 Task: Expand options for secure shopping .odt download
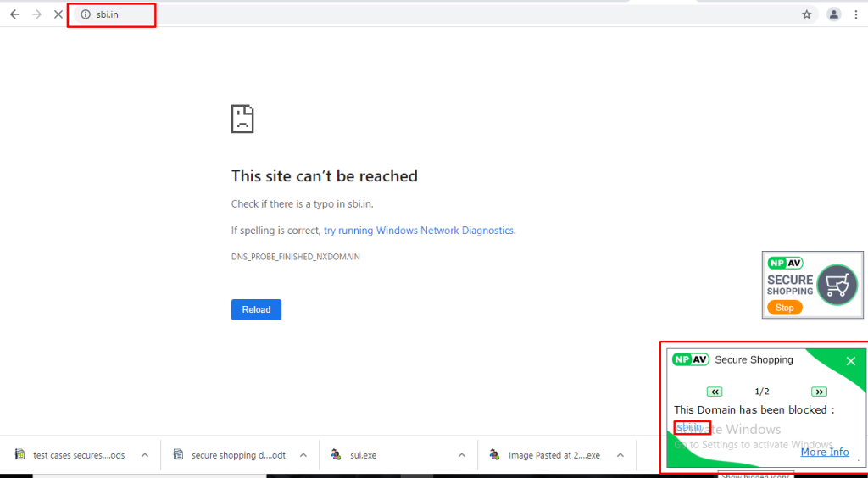tap(303, 455)
